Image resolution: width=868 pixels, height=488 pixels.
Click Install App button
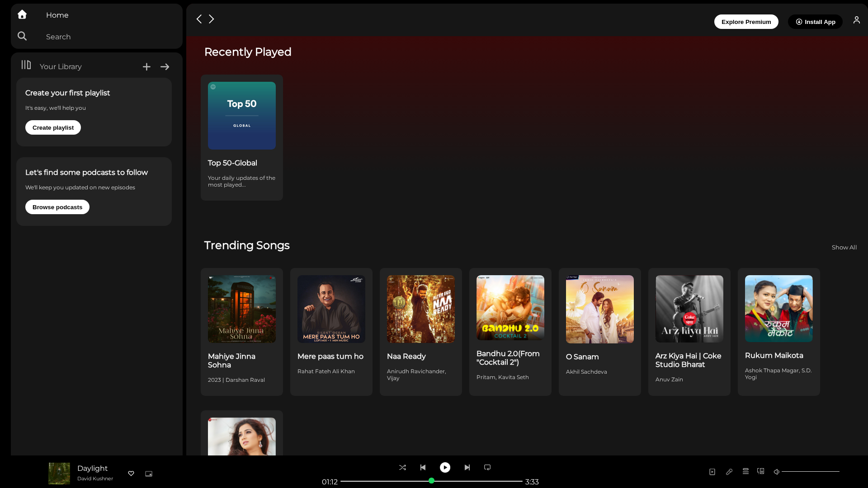815,22
